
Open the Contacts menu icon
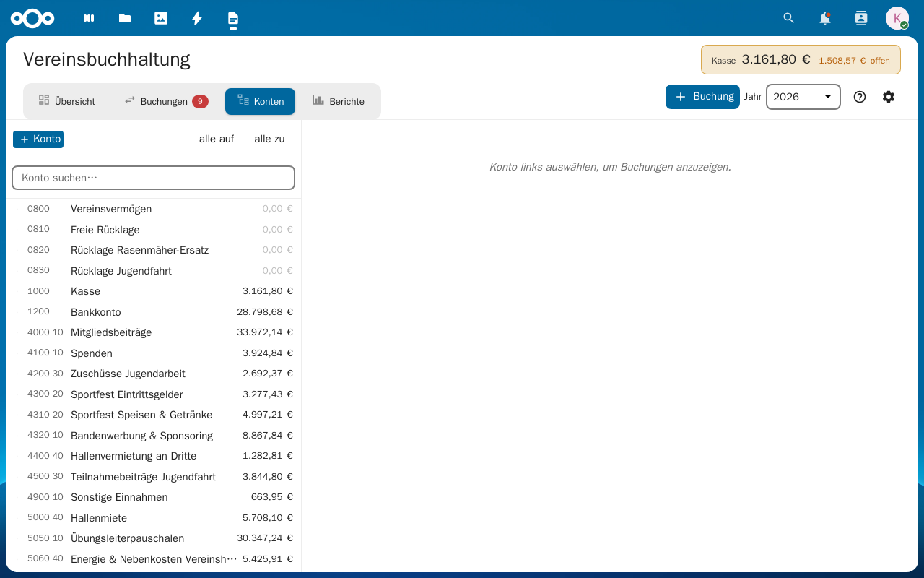pyautogui.click(x=861, y=18)
